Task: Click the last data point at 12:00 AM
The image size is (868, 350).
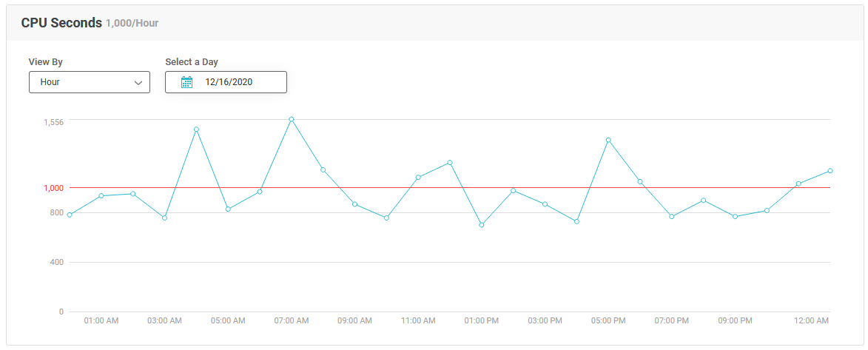Action: coord(830,171)
